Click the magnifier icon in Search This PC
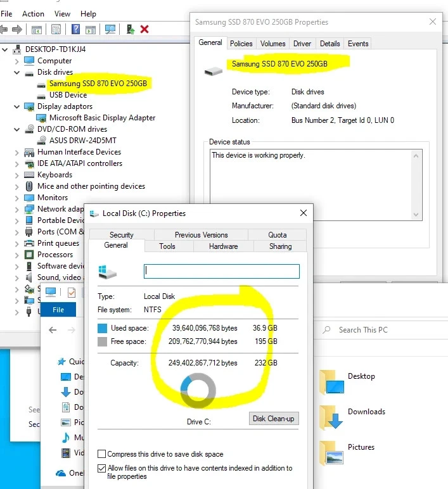448x489 pixels. point(326,329)
